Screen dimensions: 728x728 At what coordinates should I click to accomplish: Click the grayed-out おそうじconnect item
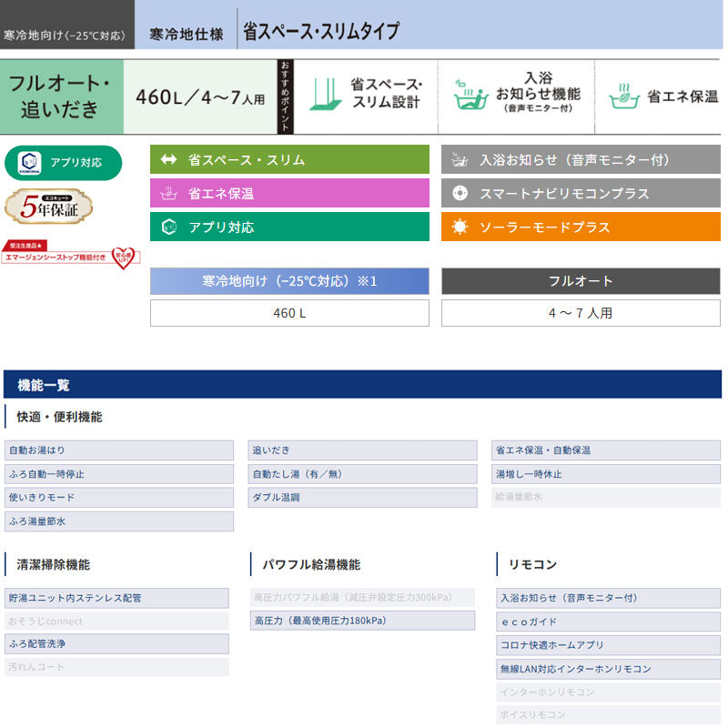point(116,622)
